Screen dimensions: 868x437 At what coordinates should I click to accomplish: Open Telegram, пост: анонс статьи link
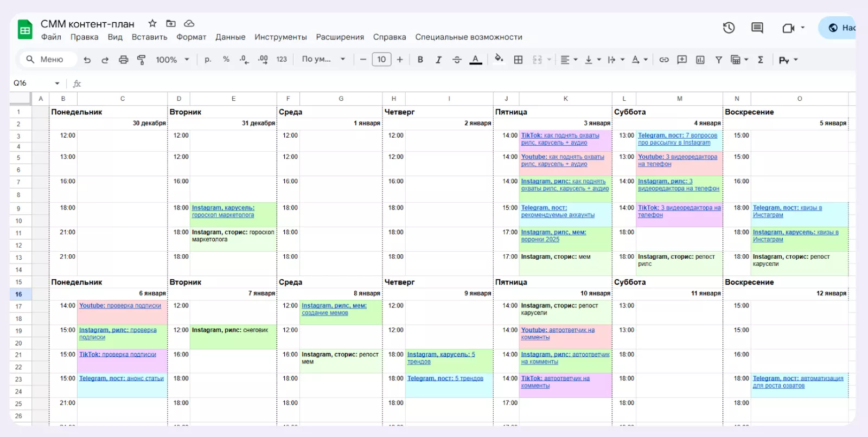[x=122, y=378]
